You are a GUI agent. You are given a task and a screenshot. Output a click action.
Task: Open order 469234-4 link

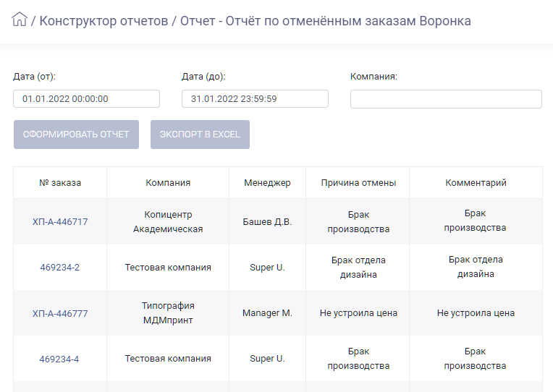tap(59, 359)
